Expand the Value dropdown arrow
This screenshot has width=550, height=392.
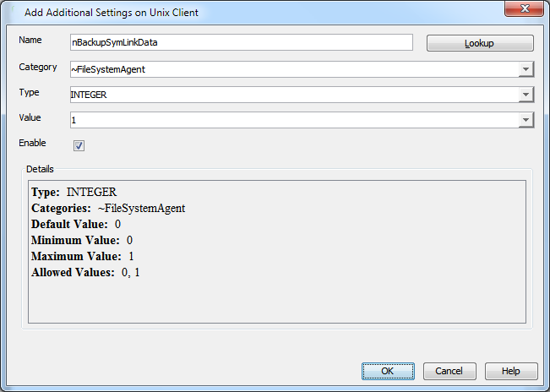(x=525, y=120)
